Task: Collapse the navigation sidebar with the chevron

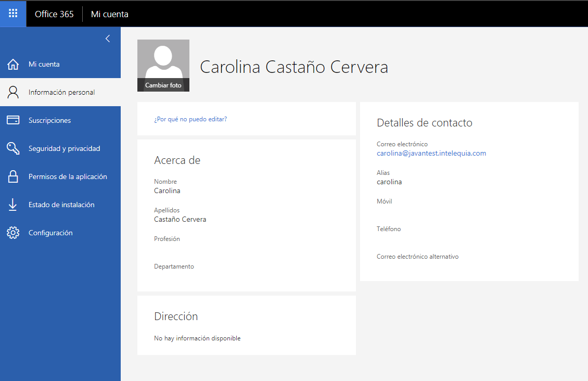Action: click(x=108, y=38)
